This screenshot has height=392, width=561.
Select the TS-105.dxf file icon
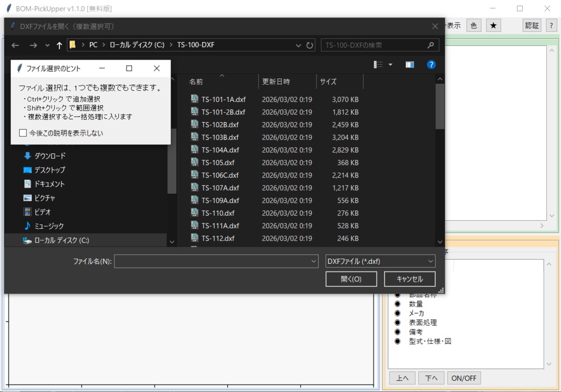coord(194,162)
